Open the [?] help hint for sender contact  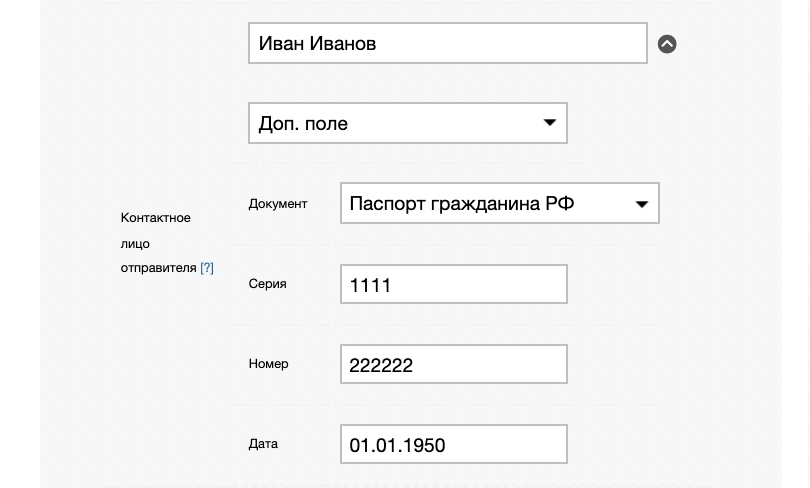pyautogui.click(x=207, y=268)
